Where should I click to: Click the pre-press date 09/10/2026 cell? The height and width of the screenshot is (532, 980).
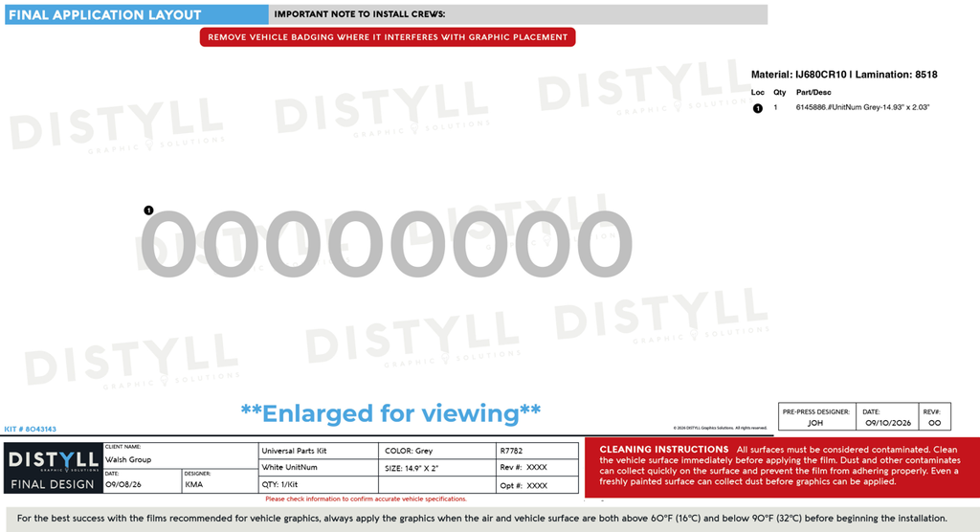(887, 417)
